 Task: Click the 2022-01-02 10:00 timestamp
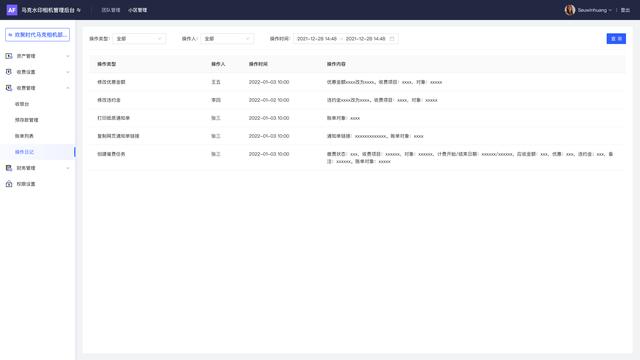click(x=269, y=100)
